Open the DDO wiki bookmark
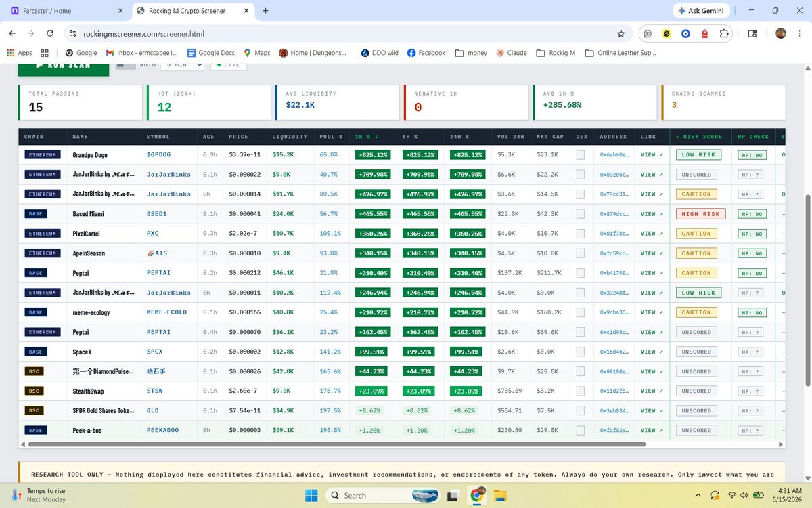This screenshot has height=508, width=812. [x=379, y=53]
